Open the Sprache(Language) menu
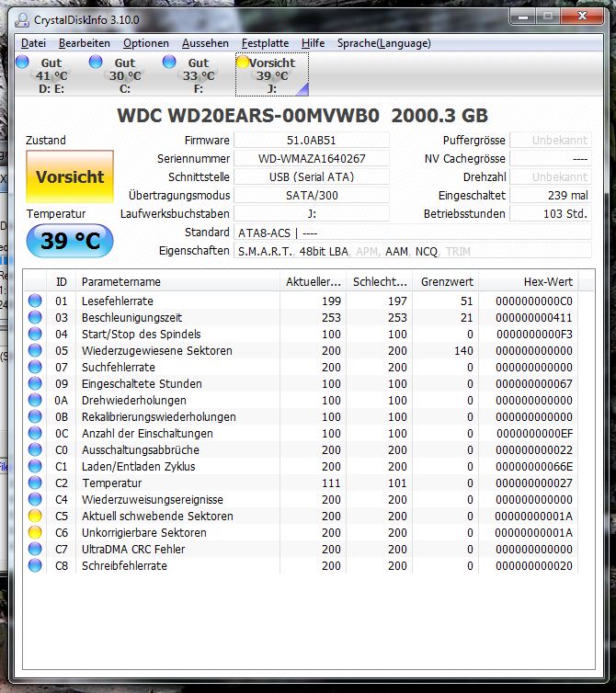 383,43
